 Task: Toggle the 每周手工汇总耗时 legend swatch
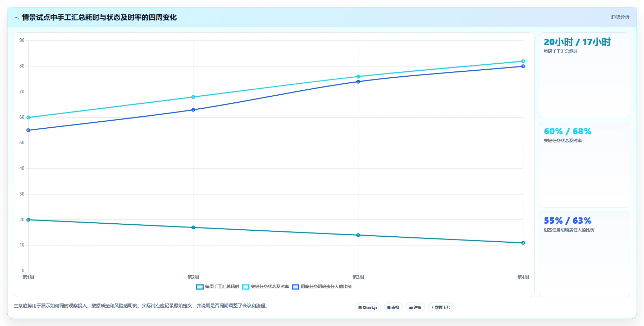(200, 287)
